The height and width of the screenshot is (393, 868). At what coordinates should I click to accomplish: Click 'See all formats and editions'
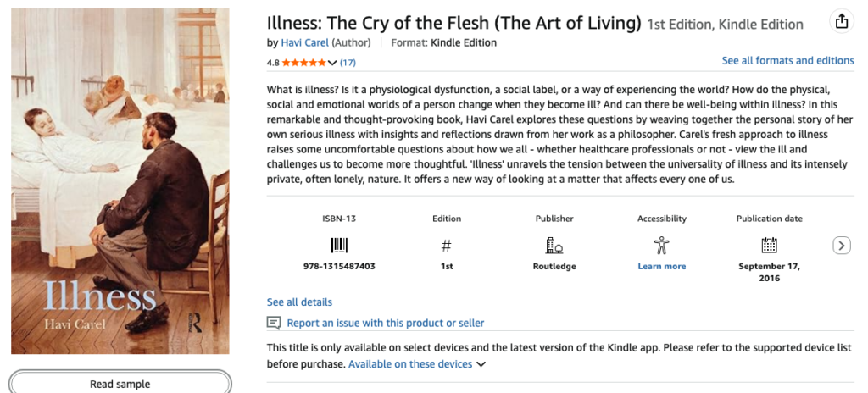pyautogui.click(x=787, y=61)
